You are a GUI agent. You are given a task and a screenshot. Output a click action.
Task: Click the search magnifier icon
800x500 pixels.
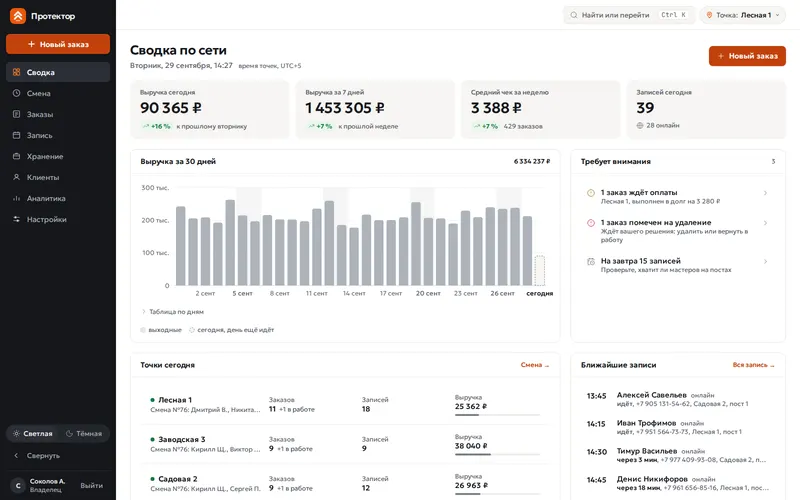574,15
